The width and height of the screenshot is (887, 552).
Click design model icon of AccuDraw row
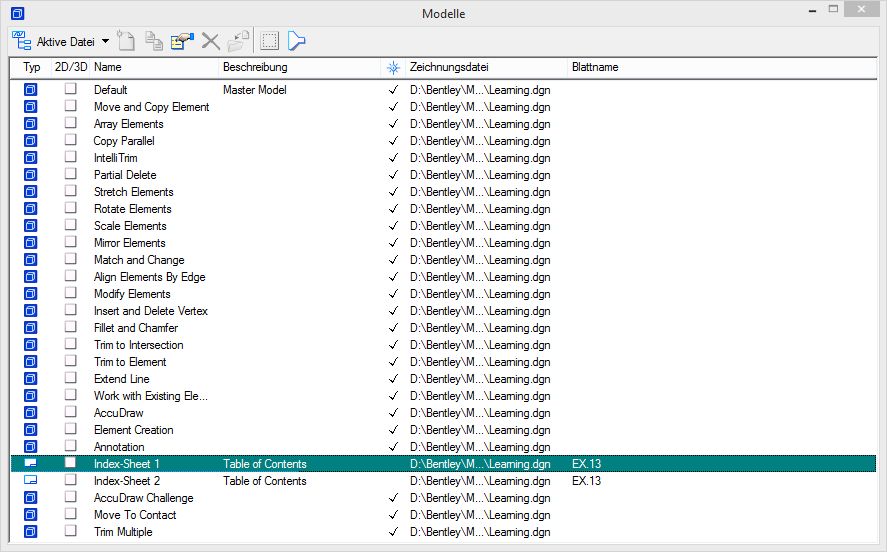(31, 412)
